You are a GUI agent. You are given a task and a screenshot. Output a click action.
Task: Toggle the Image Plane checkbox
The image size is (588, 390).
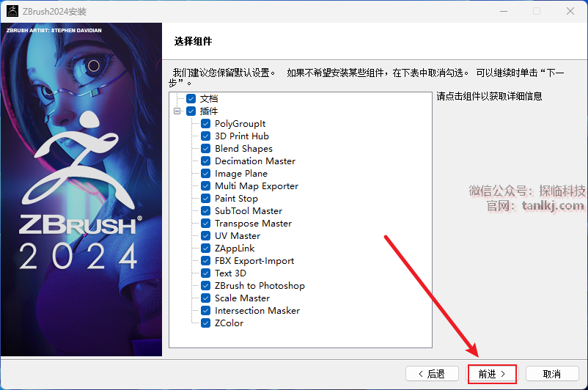205,174
